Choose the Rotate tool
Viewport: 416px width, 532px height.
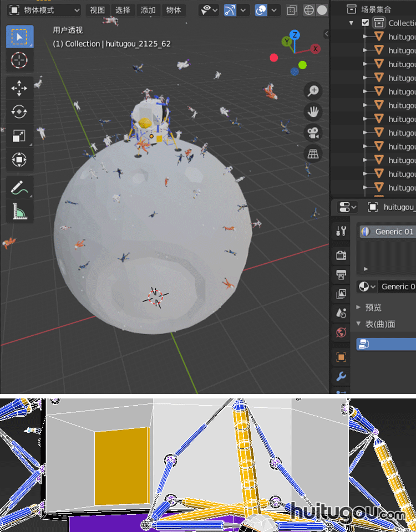point(19,112)
